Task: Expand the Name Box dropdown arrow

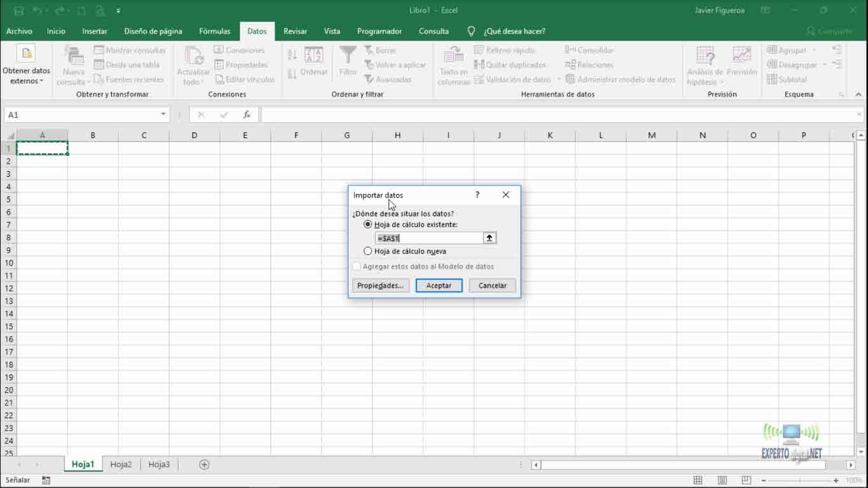Action: [163, 115]
